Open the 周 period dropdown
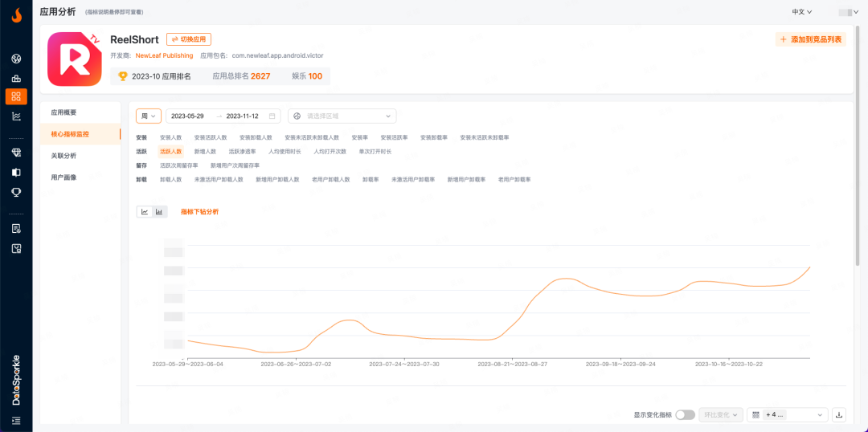The image size is (868, 432). click(x=149, y=116)
